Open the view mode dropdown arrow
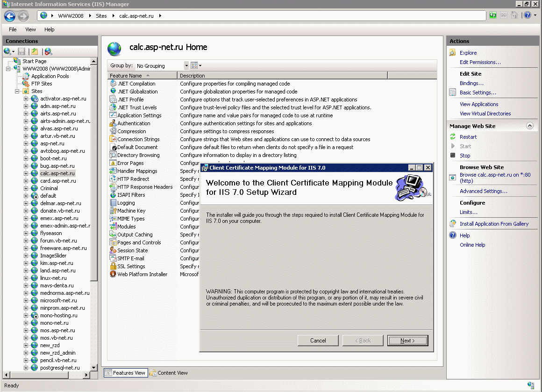Image resolution: width=542 pixels, height=392 pixels. pos(200,66)
